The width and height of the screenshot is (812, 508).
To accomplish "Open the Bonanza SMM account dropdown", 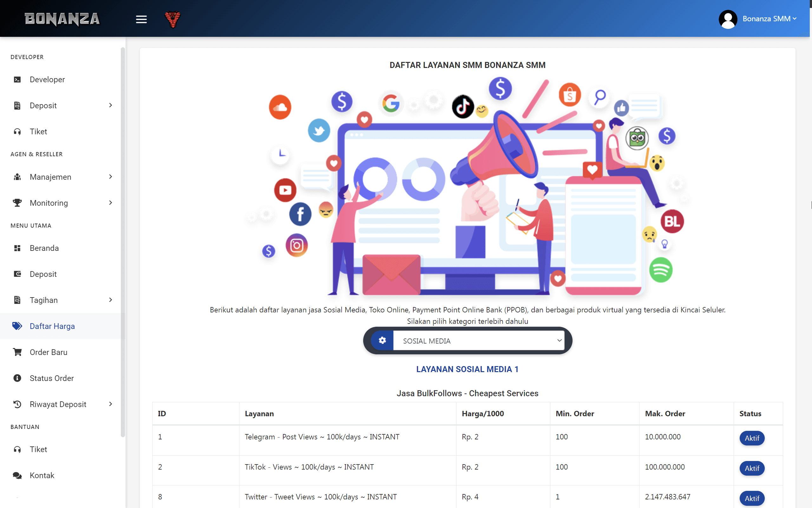I will pyautogui.click(x=769, y=19).
